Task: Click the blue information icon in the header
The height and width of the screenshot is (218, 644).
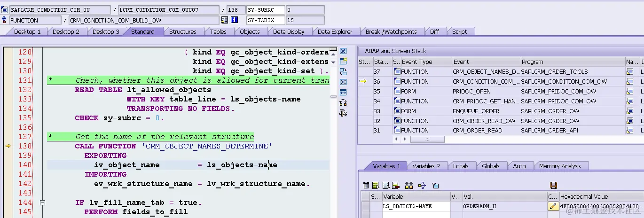Action: (234, 20)
